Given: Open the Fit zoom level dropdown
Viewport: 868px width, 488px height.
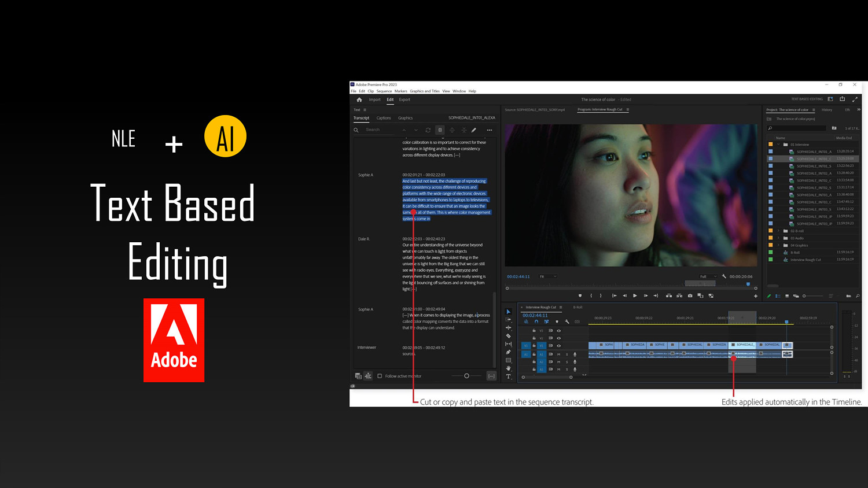Looking at the screenshot, I should point(548,276).
